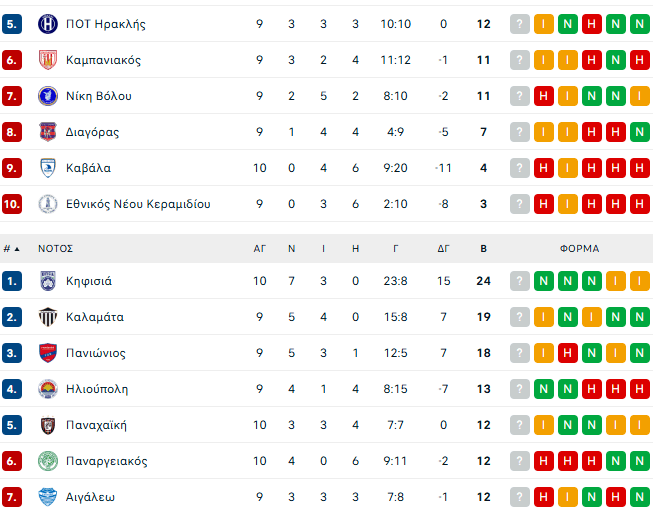This screenshot has width=653, height=513.
Task: Click the ΝΟΤΟΣ group header
Action: pyautogui.click(x=56, y=248)
